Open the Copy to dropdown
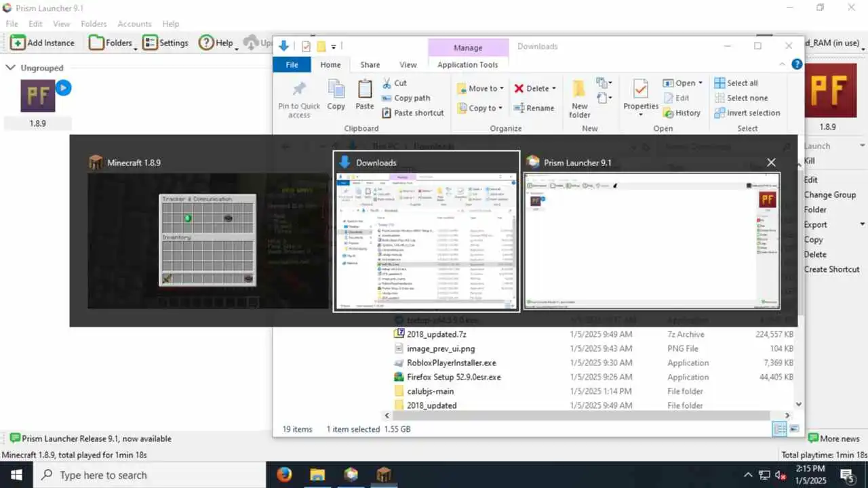868x488 pixels. click(480, 108)
